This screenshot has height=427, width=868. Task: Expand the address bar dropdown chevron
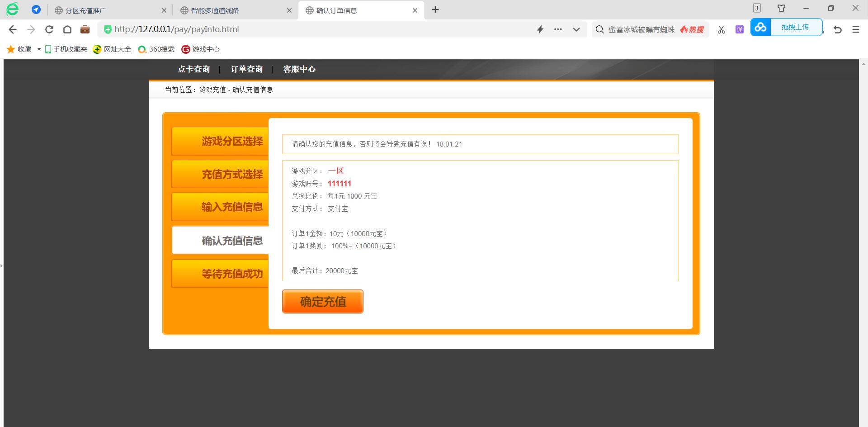pos(576,29)
